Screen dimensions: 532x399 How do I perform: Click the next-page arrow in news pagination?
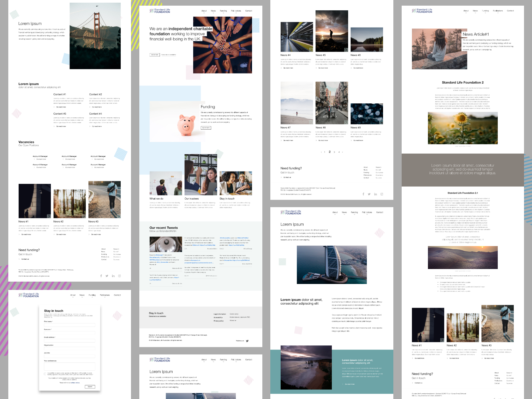(342, 152)
